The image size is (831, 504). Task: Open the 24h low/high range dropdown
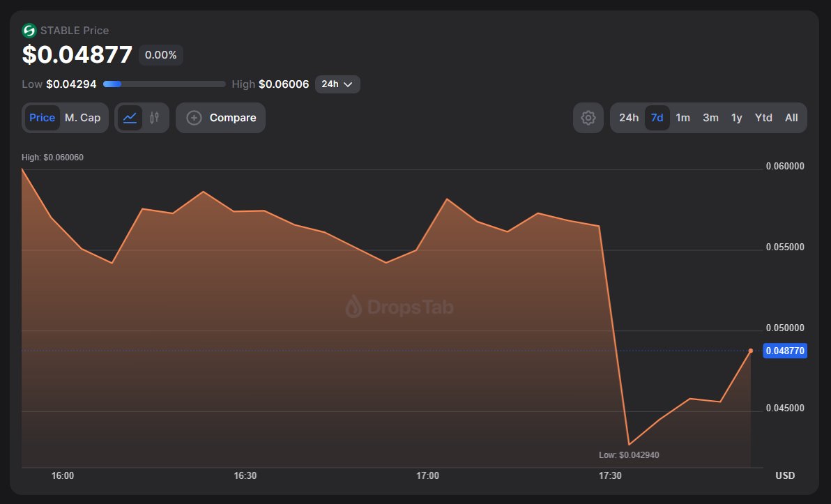click(x=337, y=84)
